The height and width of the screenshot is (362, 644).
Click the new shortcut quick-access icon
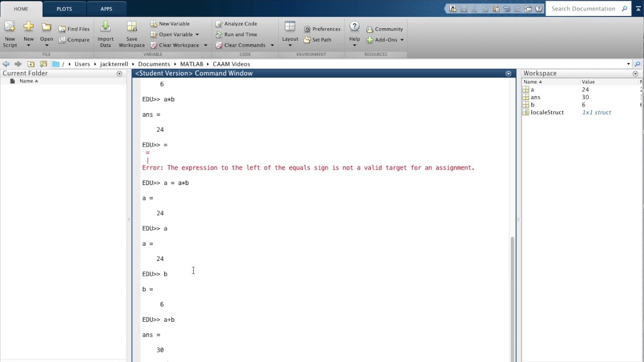pos(453,9)
